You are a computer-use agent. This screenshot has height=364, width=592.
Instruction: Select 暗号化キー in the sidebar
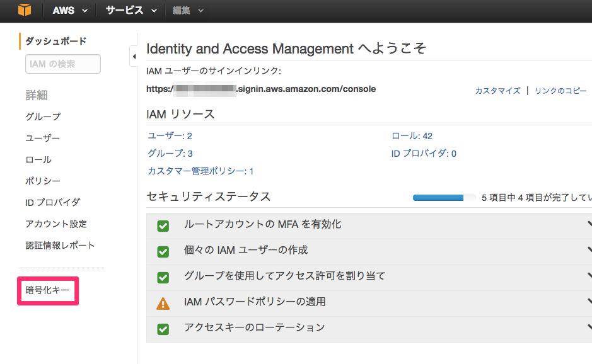(47, 290)
